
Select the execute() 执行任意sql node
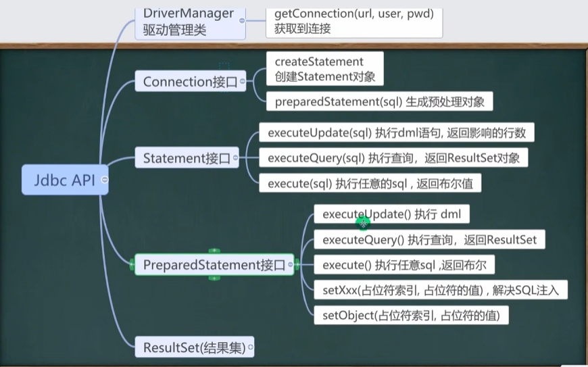404,265
